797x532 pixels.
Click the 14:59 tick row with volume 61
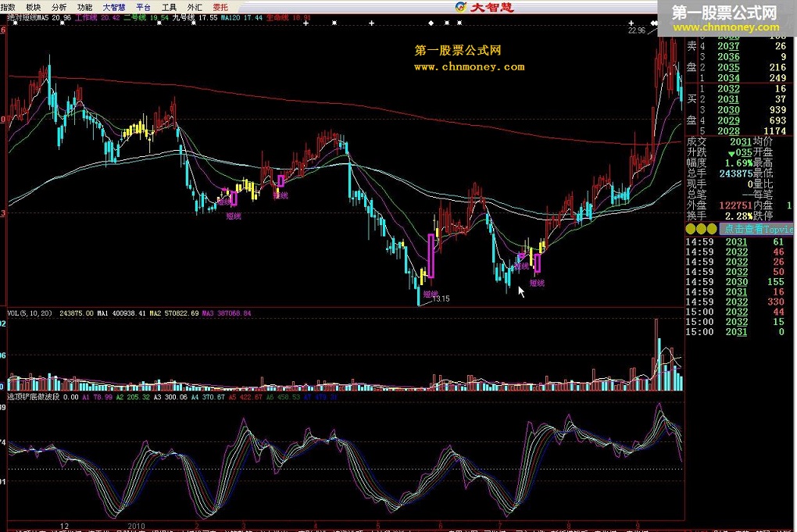click(x=735, y=242)
